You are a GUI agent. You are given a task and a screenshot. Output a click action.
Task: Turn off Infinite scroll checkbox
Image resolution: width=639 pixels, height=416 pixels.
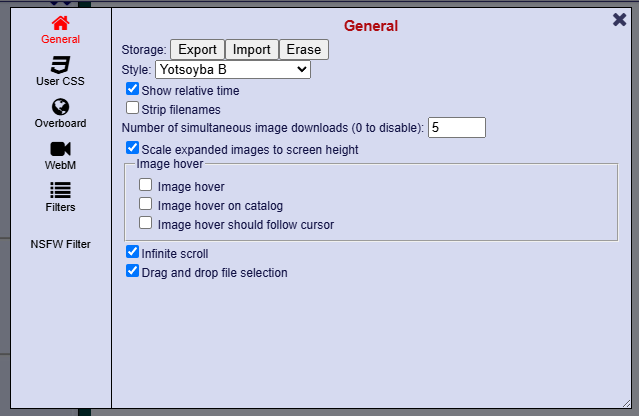132,252
